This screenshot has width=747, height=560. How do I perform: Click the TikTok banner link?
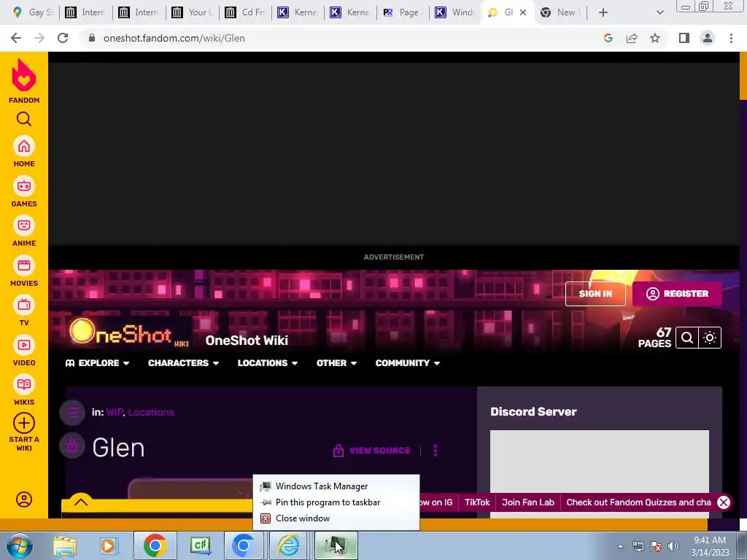(x=477, y=502)
